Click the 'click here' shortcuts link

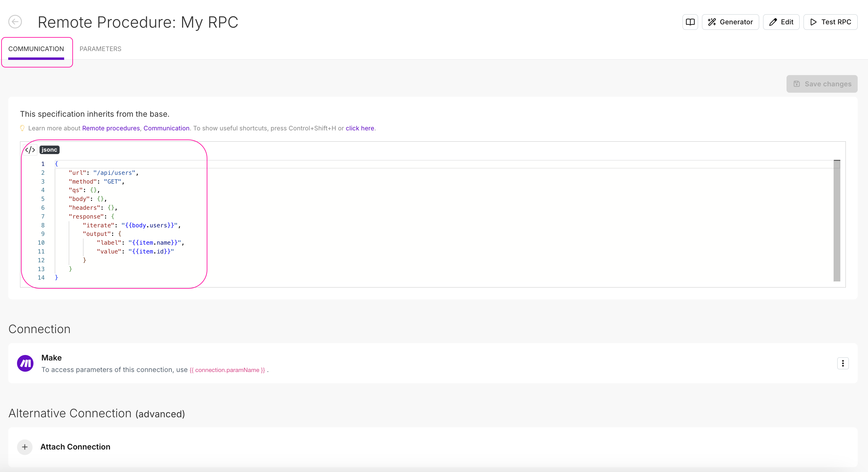click(360, 128)
